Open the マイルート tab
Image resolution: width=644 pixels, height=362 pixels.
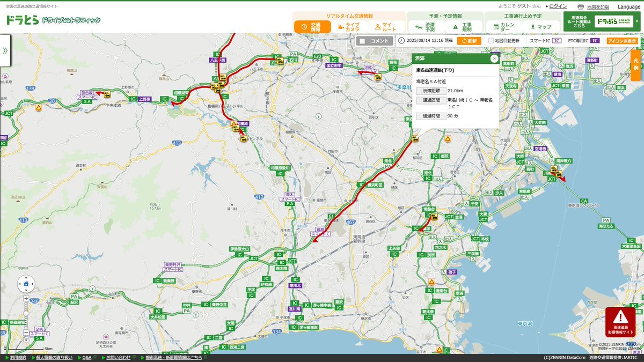tap(386, 27)
